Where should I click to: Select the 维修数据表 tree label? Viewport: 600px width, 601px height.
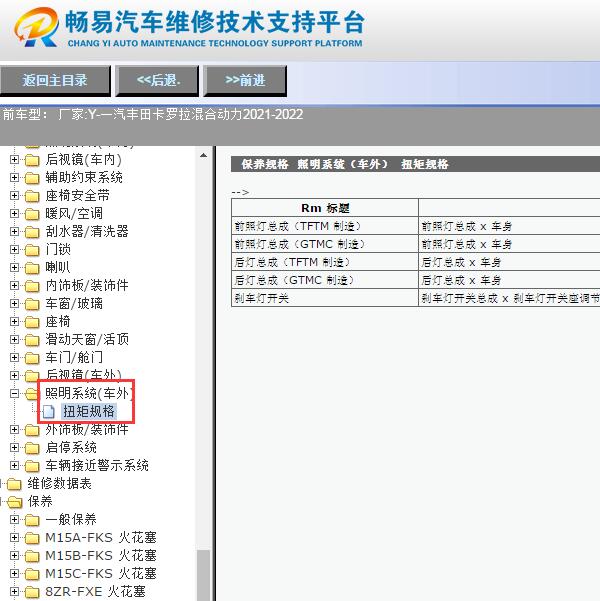click(x=59, y=484)
